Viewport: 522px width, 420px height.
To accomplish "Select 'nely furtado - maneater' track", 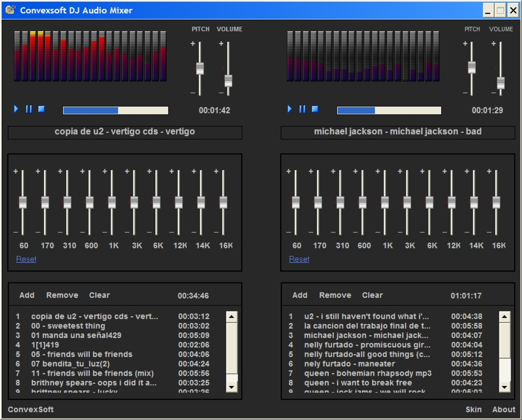I will [x=385, y=364].
